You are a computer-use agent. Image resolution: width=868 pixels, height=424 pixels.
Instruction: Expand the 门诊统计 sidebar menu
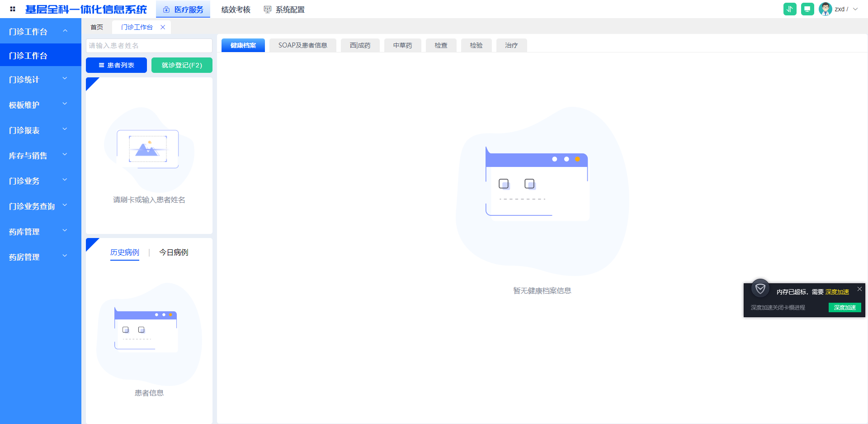coord(41,79)
